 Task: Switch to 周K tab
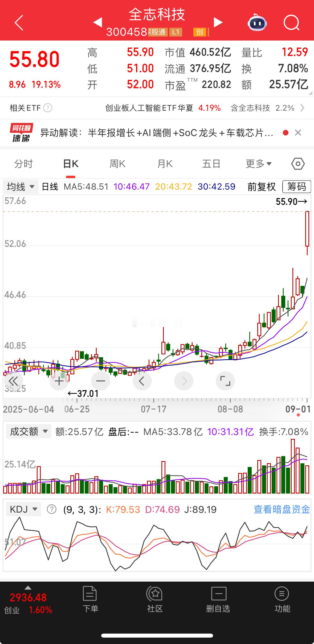point(117,164)
